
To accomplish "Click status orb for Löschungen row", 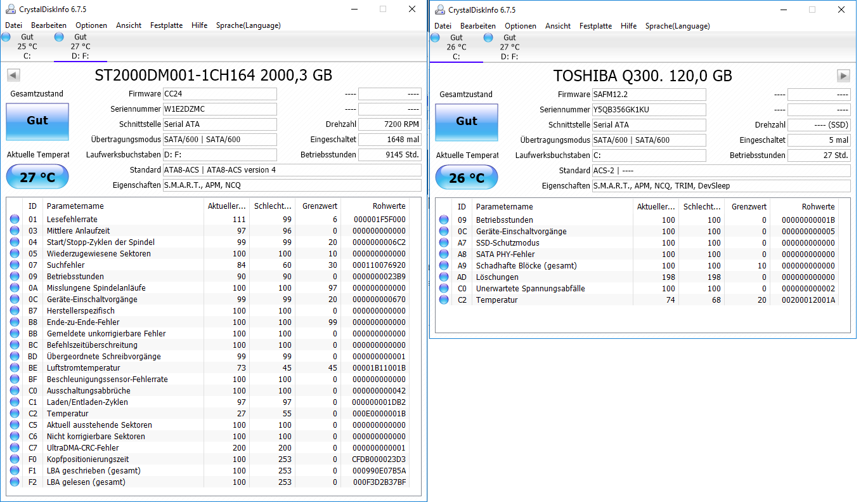I will [444, 277].
